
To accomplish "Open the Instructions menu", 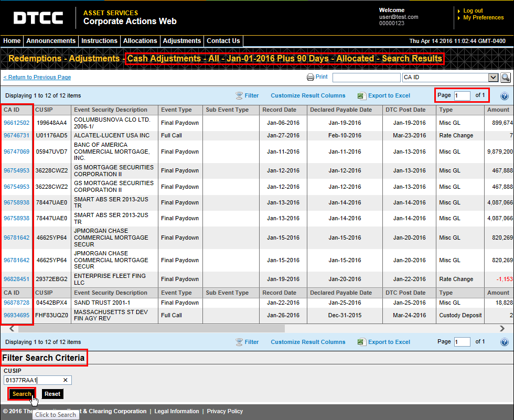I will 99,41.
